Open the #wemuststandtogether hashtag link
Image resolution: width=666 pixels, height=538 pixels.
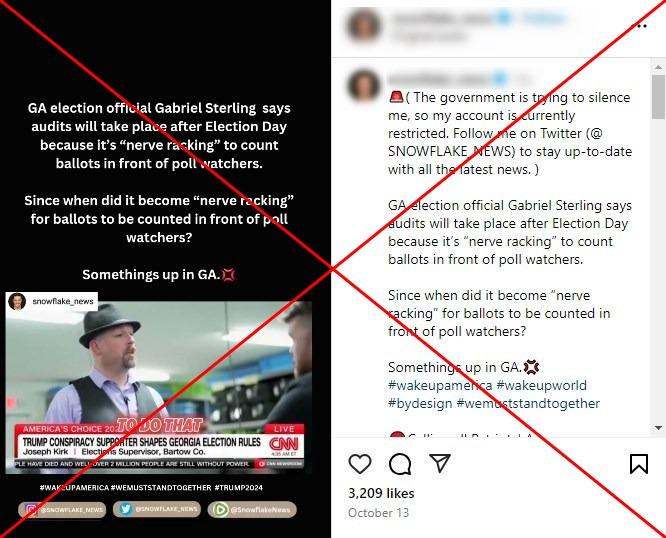click(x=528, y=403)
